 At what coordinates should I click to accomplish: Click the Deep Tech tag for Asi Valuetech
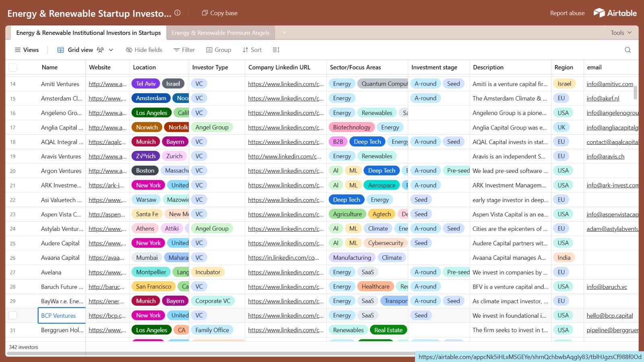pos(347,200)
